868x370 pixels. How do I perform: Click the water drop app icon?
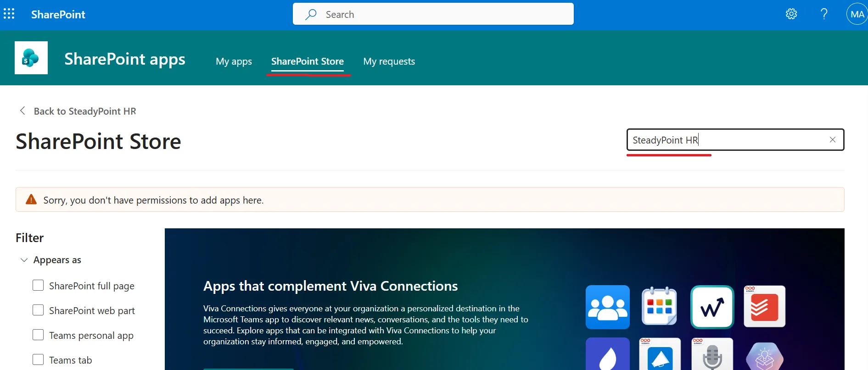[x=608, y=354]
